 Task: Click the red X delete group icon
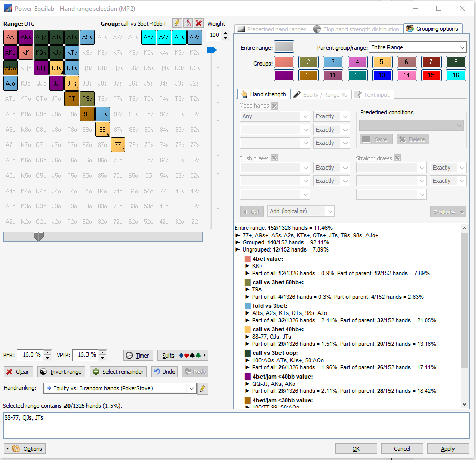coord(199,23)
